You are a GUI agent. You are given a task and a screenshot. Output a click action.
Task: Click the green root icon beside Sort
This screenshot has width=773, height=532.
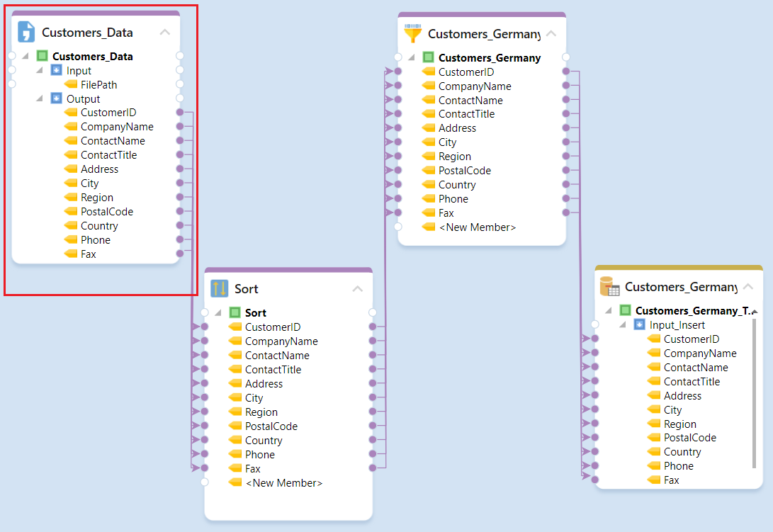tap(235, 312)
